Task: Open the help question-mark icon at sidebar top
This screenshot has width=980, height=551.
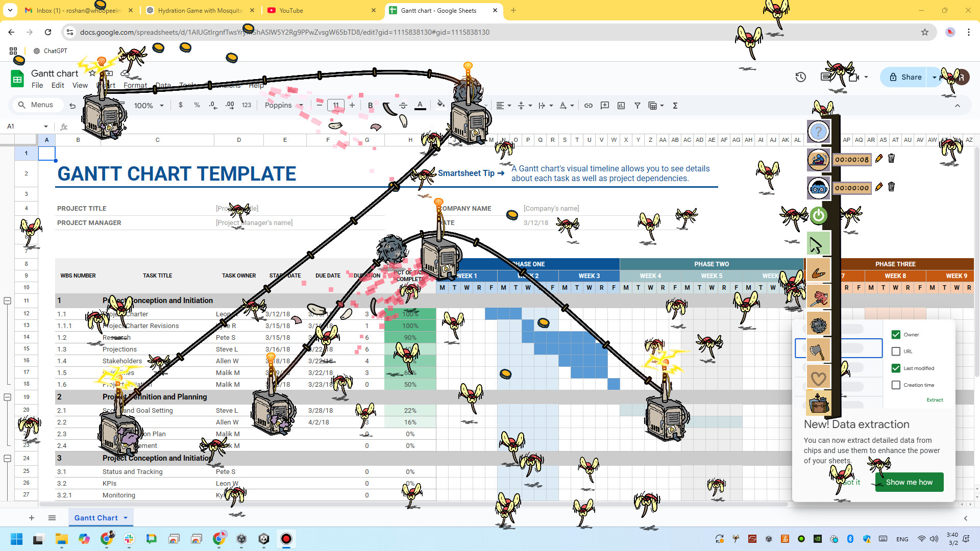Action: 819,132
